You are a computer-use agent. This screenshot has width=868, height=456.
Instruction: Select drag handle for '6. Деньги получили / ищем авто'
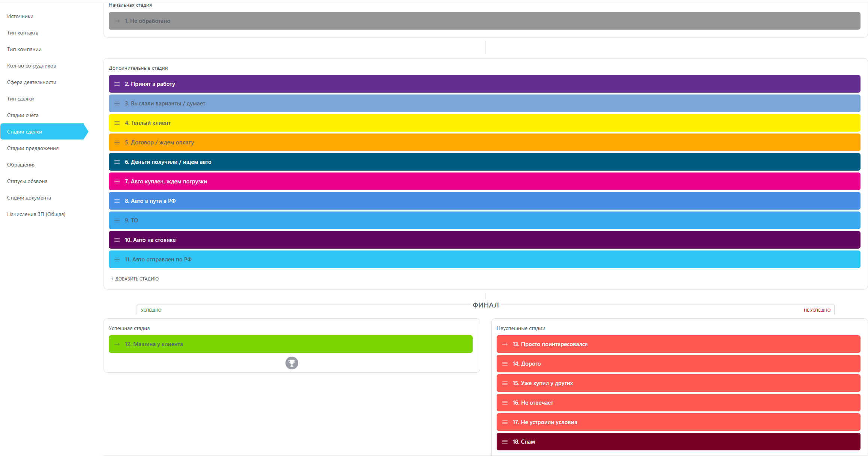117,162
